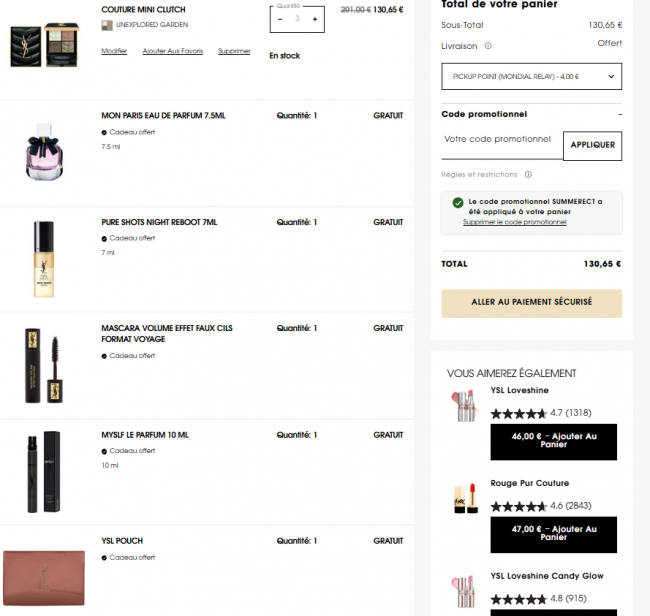Viewport: 650px width, 616px height.
Task: Increase quantity with the plus button
Action: coord(315,19)
